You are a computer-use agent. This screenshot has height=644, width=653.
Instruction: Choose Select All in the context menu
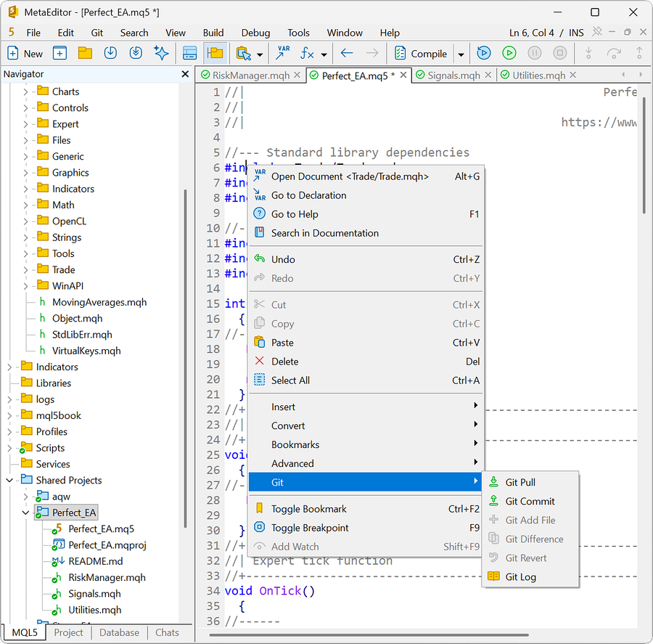pos(366,380)
